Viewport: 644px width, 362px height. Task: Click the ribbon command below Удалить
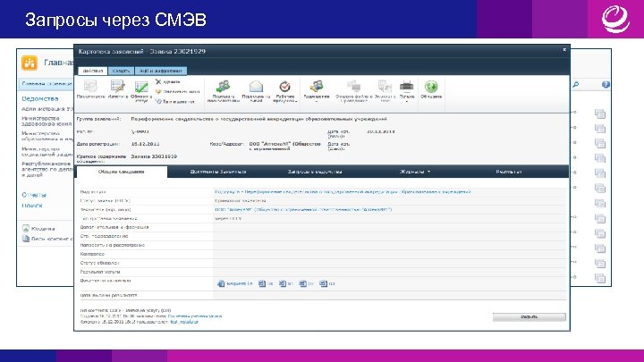tap(177, 91)
